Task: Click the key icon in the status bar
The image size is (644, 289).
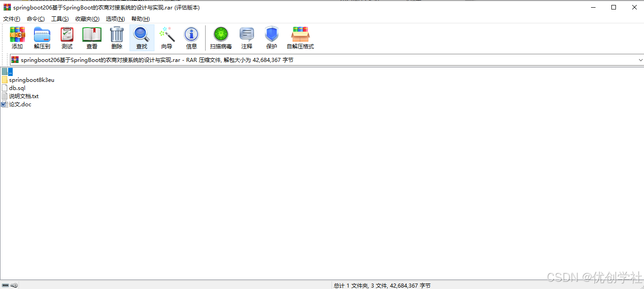Action: (x=14, y=285)
